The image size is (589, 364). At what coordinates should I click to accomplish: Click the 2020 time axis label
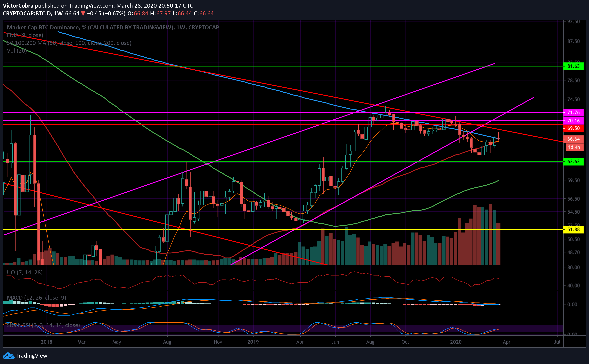(x=456, y=342)
